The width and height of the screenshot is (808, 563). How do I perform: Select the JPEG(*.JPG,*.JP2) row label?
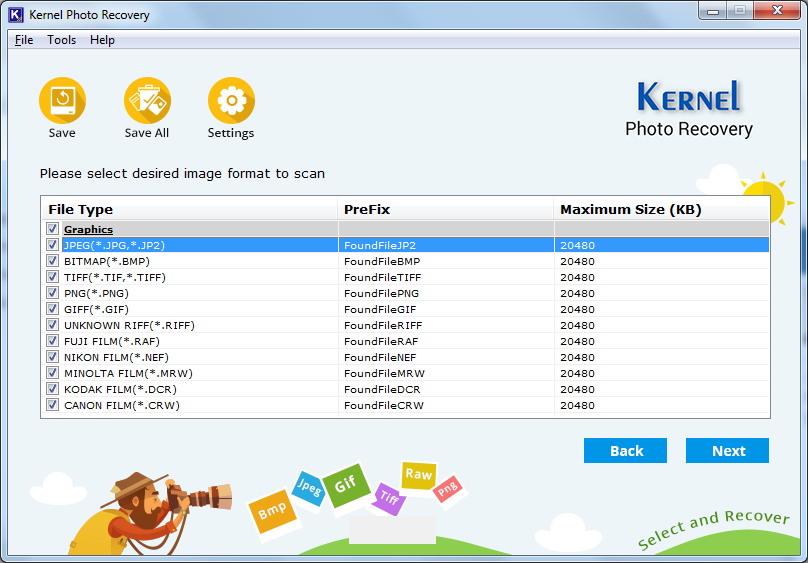(114, 245)
